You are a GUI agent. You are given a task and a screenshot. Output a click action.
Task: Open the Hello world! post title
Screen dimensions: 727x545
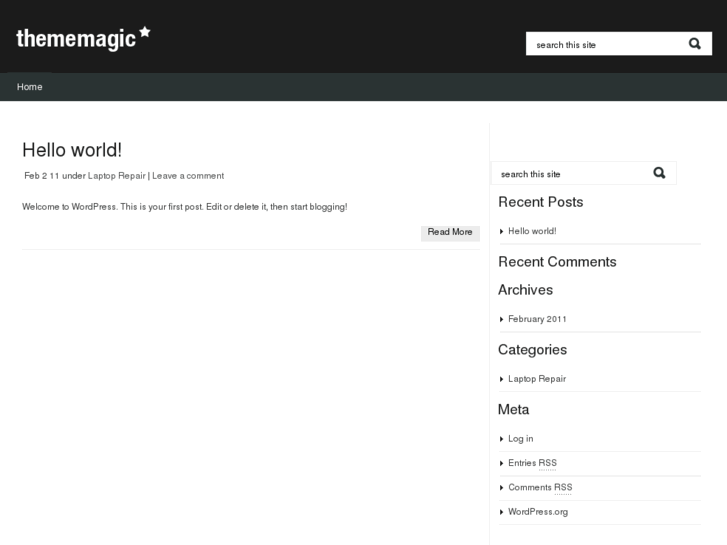pyautogui.click(x=72, y=150)
